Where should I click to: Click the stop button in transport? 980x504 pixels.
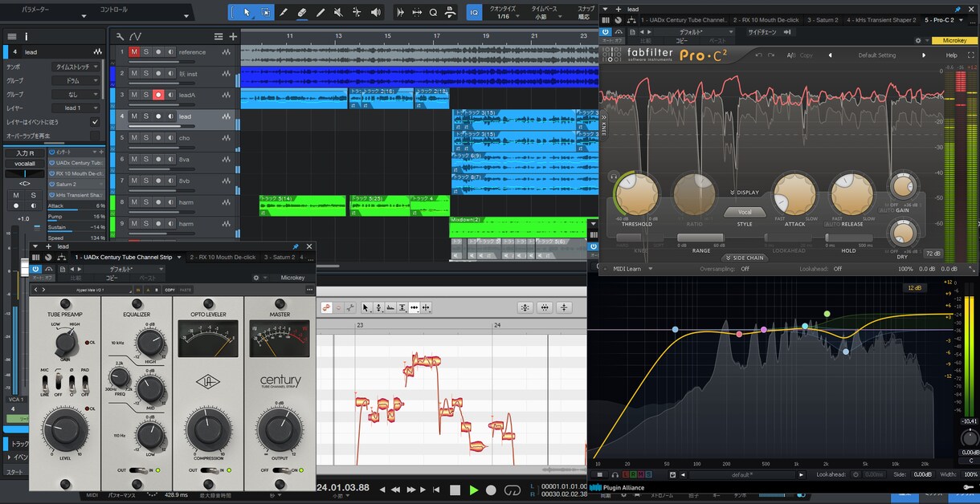[x=455, y=490]
